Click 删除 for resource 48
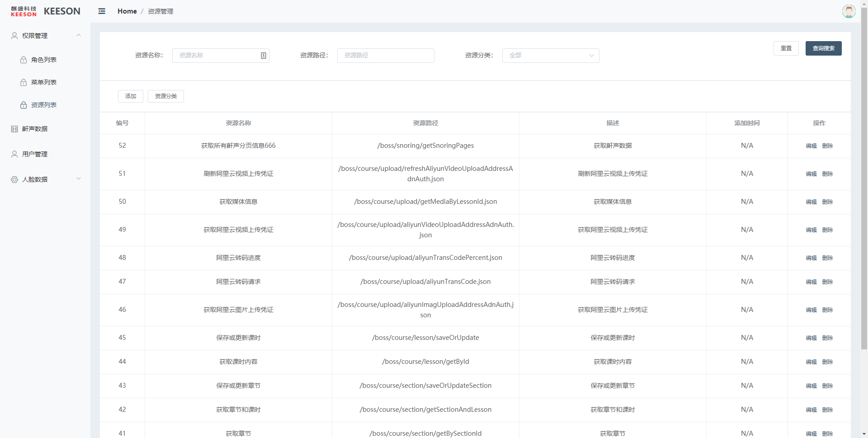The image size is (868, 438). coord(827,258)
